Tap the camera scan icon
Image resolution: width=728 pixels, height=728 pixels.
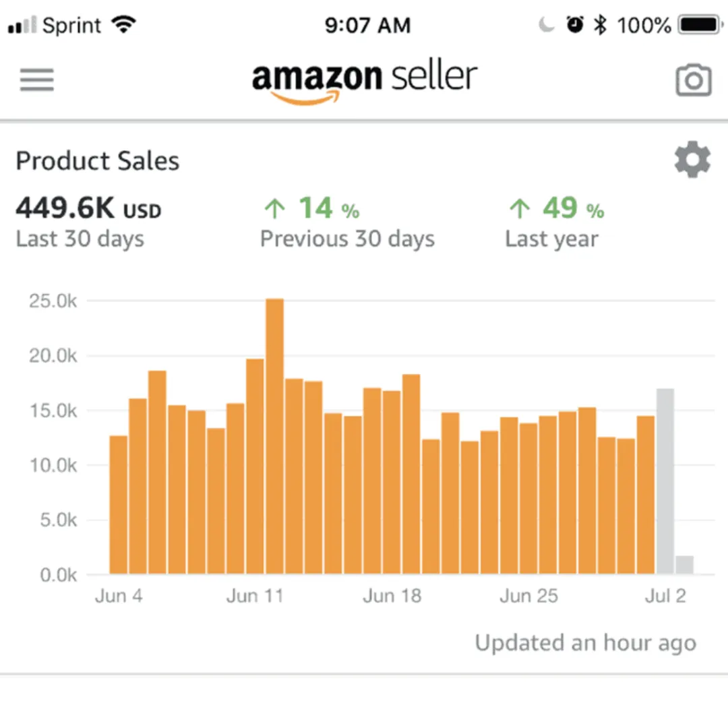[693, 80]
